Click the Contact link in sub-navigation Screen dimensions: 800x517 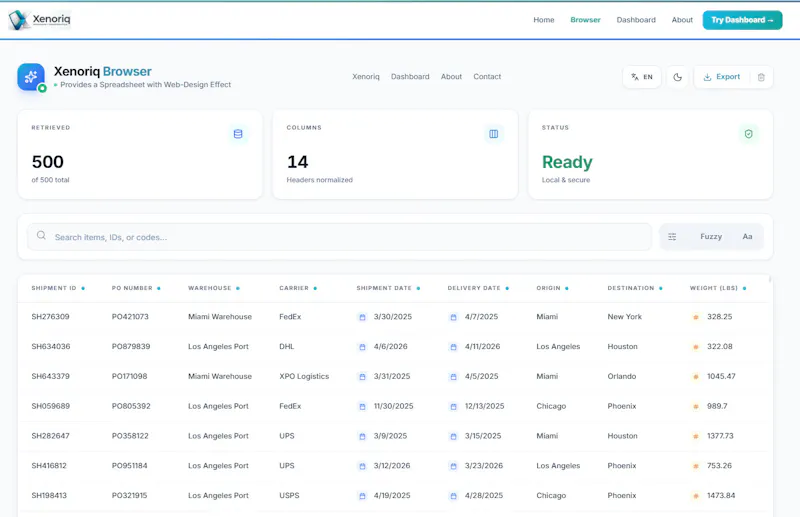pos(487,77)
